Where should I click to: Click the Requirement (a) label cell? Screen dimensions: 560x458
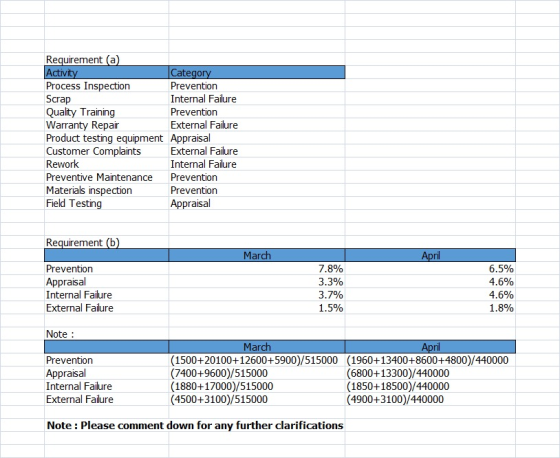click(x=106, y=59)
